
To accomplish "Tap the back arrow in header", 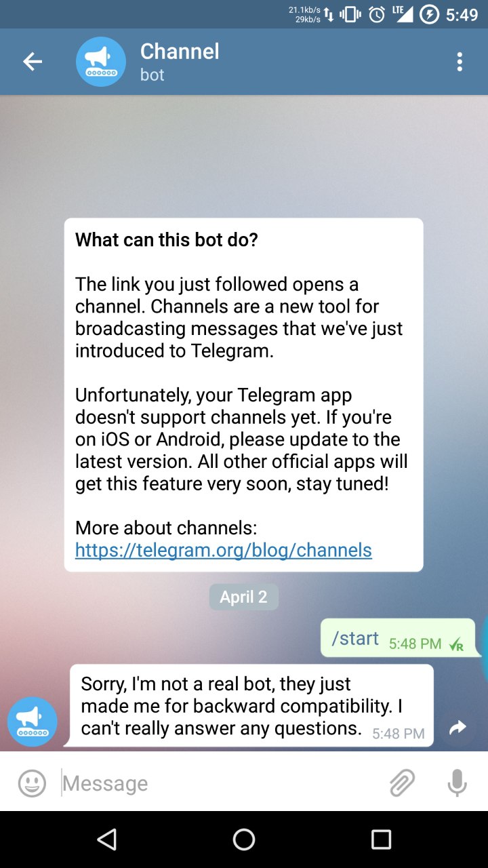I will click(33, 62).
